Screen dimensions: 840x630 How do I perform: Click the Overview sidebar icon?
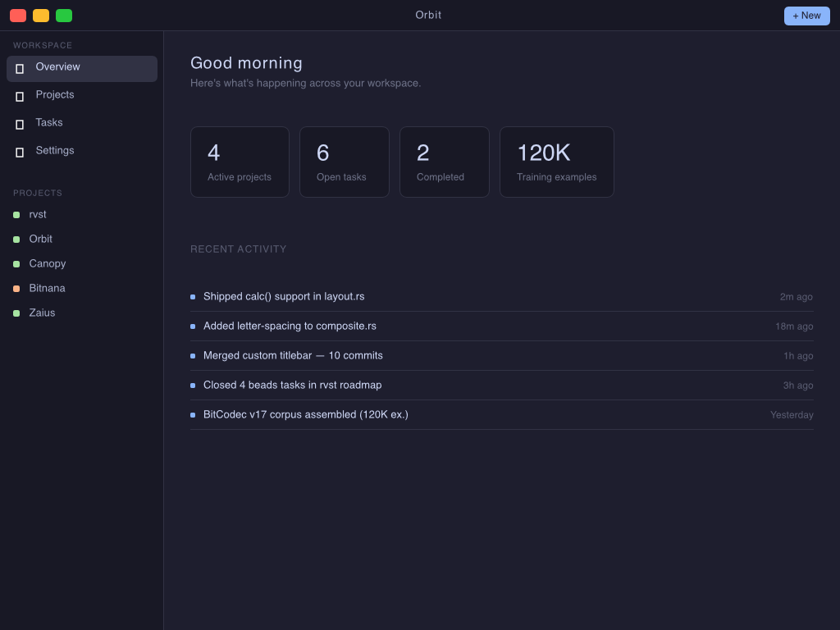(x=20, y=69)
